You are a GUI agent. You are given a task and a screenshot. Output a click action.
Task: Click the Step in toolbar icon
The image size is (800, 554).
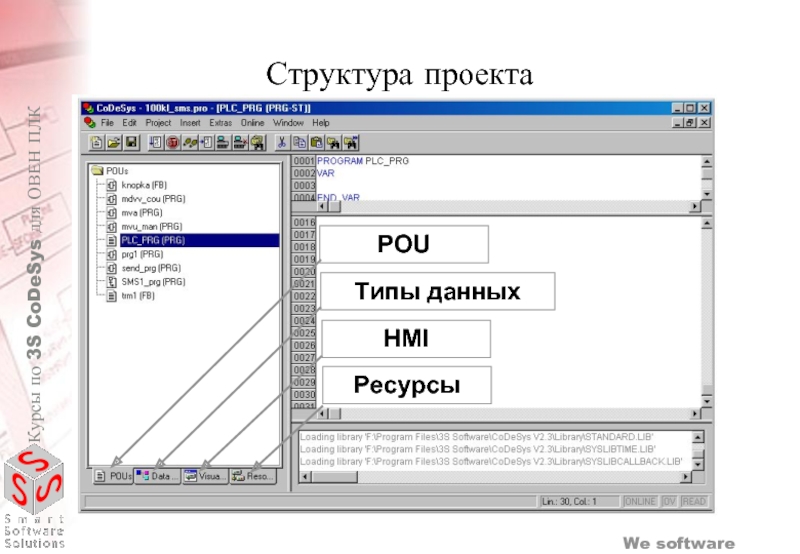pos(206,143)
